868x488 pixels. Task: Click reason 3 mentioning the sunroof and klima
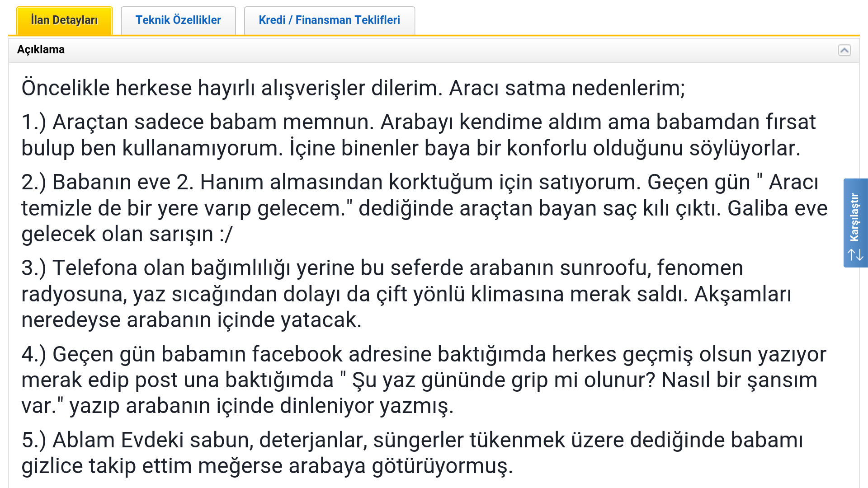tap(406, 294)
